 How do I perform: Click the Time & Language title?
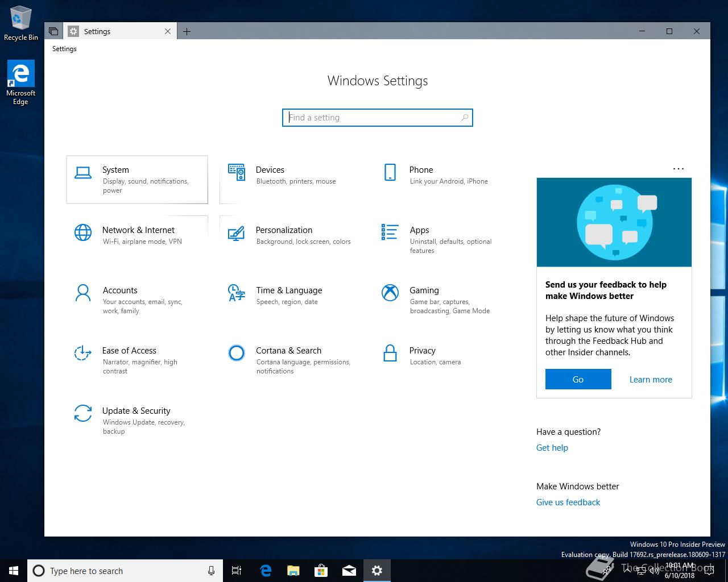289,290
